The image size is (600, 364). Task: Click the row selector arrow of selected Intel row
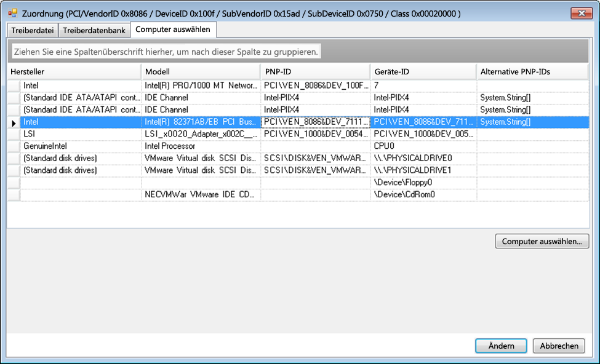click(x=14, y=122)
